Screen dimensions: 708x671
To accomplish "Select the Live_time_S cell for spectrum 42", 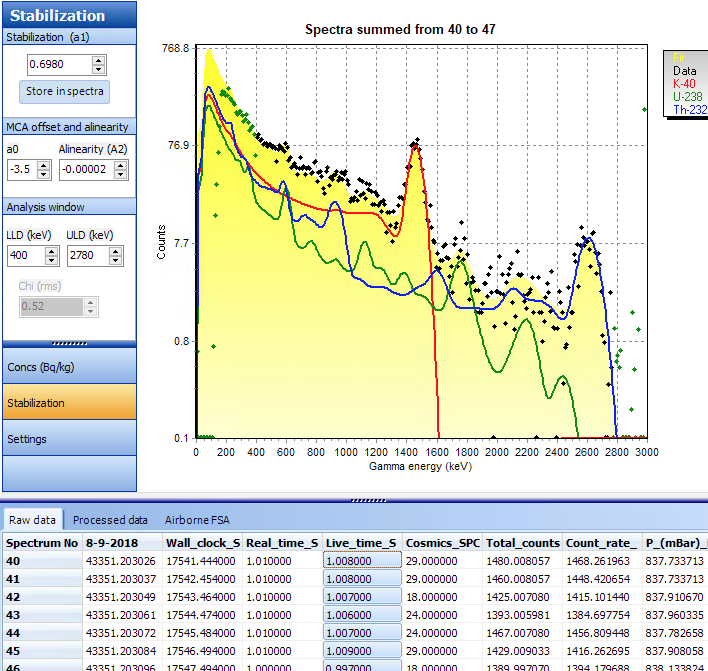I will coord(361,597).
